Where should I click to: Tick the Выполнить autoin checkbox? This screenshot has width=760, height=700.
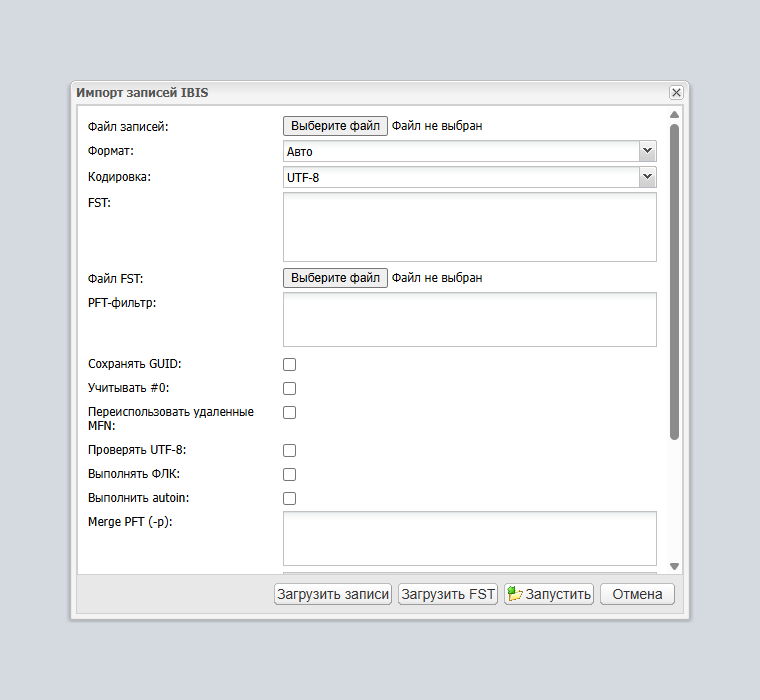[289, 498]
